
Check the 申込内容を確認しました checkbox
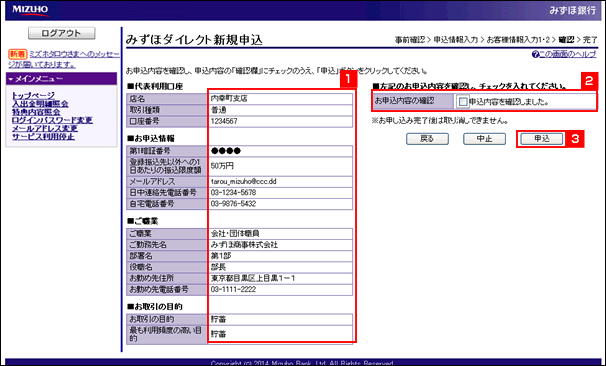coord(463,102)
